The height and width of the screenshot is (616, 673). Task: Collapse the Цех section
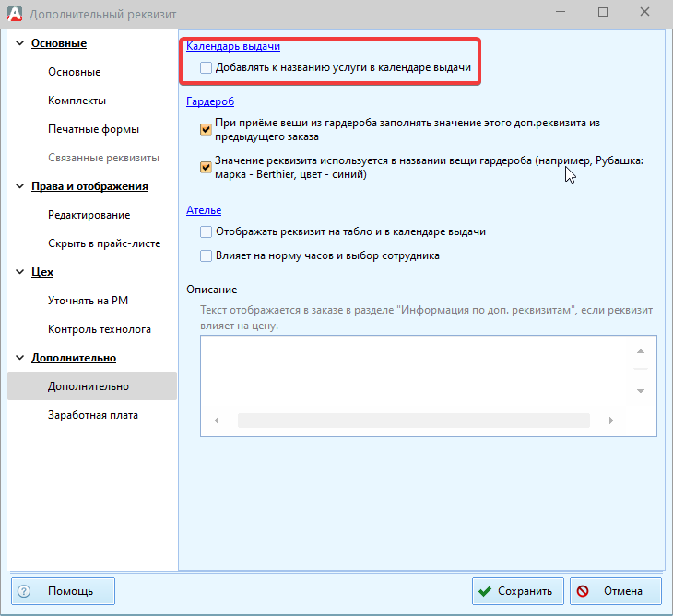point(18,272)
